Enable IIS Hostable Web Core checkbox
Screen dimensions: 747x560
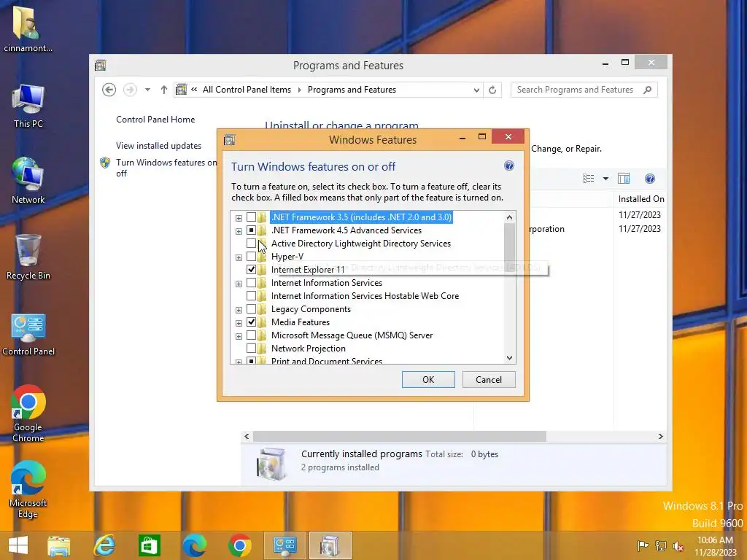point(251,296)
